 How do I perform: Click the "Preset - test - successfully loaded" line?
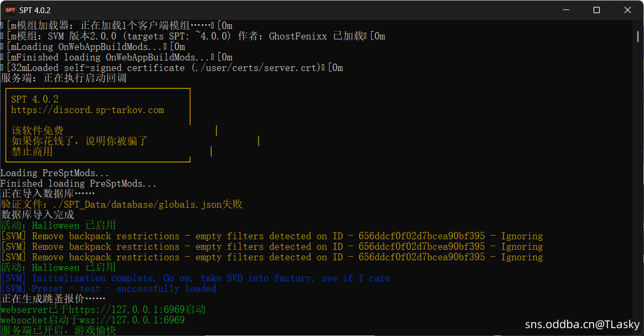click(124, 289)
